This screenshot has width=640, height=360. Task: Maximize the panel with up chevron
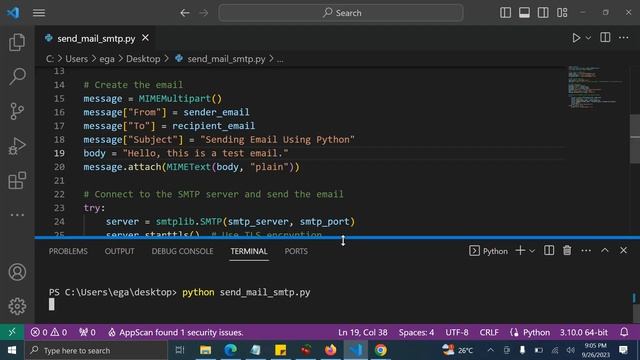[604, 250]
